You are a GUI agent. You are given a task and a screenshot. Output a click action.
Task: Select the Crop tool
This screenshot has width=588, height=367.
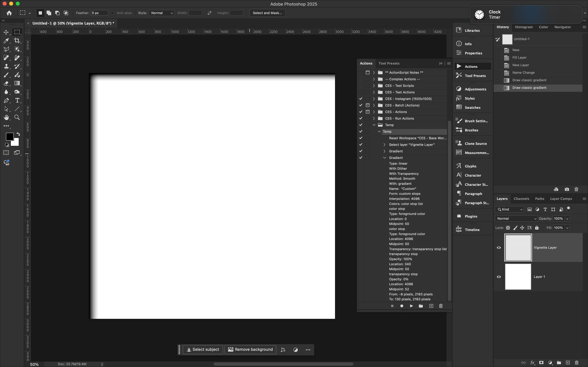[17, 40]
